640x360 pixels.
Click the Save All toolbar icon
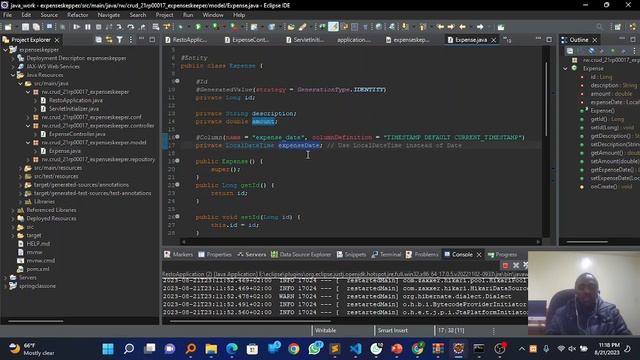36,27
